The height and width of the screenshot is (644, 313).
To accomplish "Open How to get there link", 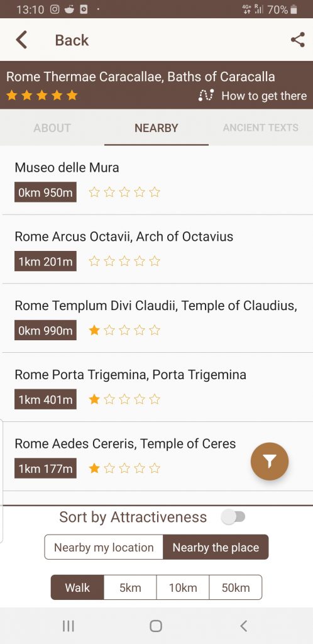I will [x=264, y=96].
